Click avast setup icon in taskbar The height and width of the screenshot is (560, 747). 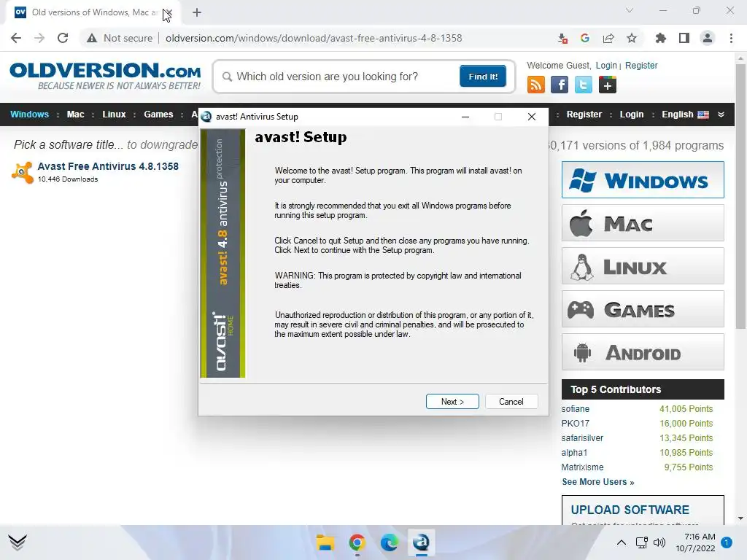click(x=421, y=542)
